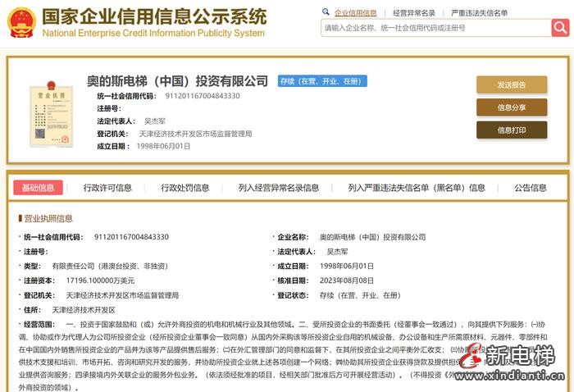Click the 营业执照信息 section heading

tap(48, 218)
